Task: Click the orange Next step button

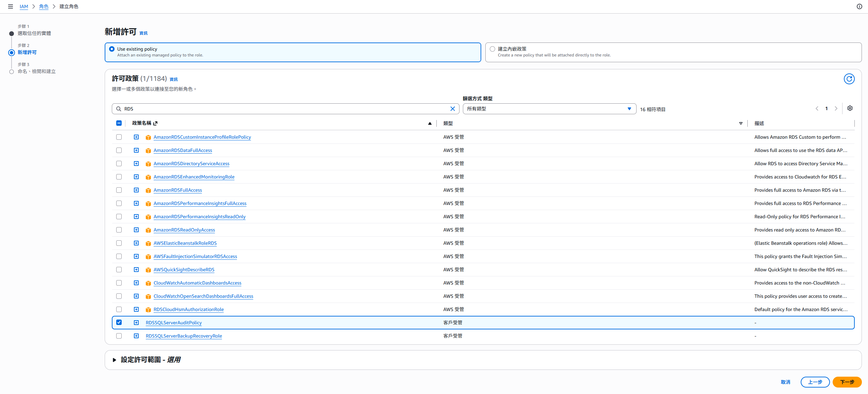Action: [847, 382]
